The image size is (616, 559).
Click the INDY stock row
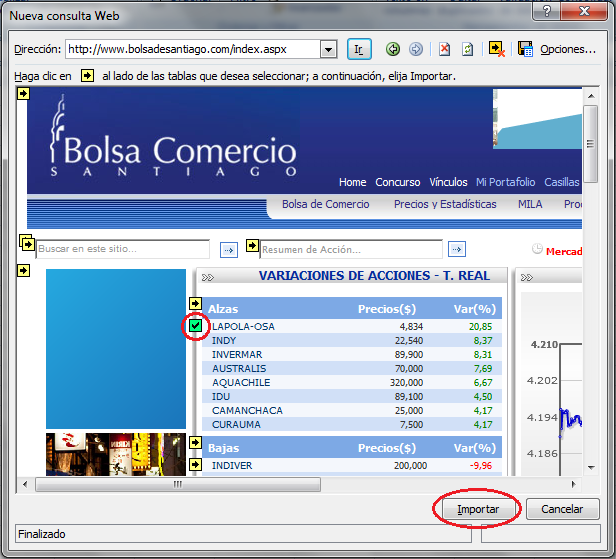tap(352, 341)
